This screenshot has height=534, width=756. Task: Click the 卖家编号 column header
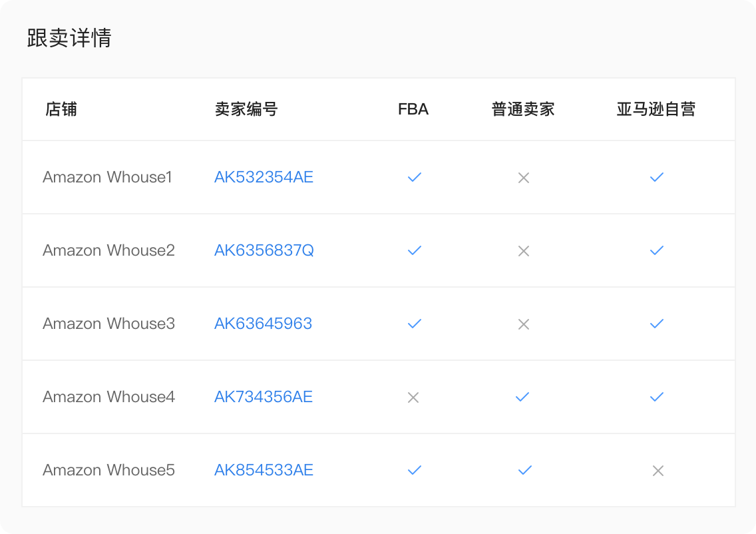tap(247, 109)
